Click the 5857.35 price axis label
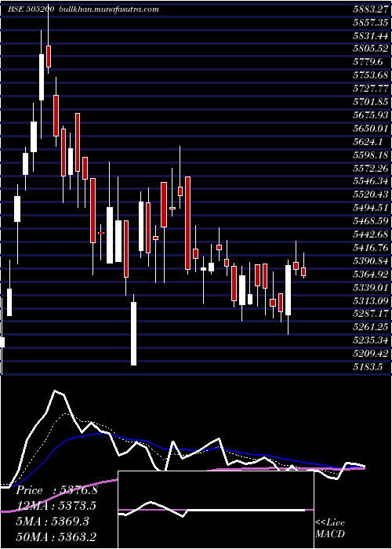Screen dimensions: 392x549 [371, 23]
